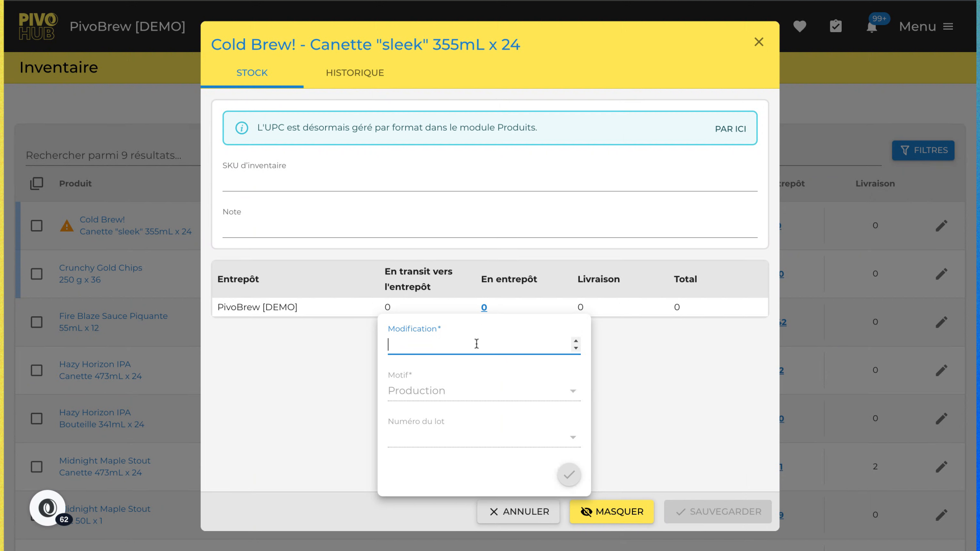Click pencil edit icon for Midnight Maple Stout Canette
Image resolution: width=980 pixels, height=551 pixels.
coord(941,467)
